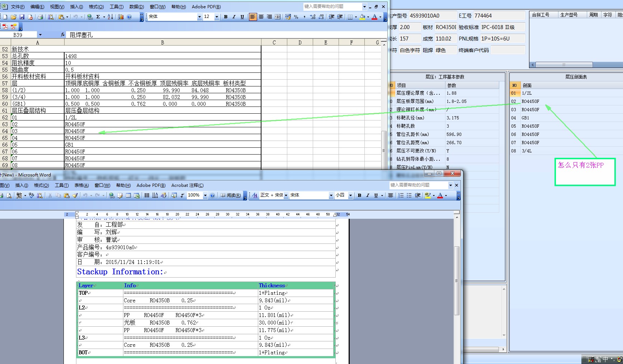Click Word's Styles and Formatting icon

coord(255,195)
